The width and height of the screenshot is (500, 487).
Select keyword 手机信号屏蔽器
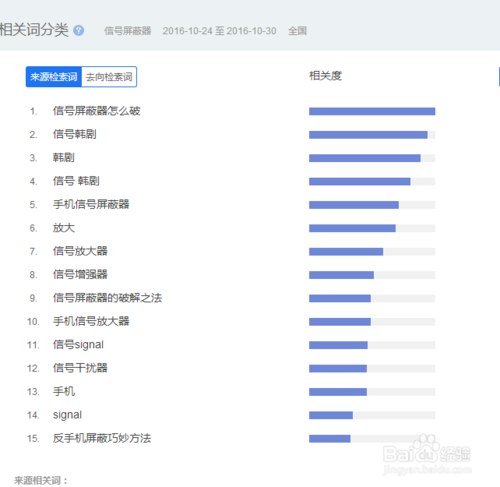91,204
